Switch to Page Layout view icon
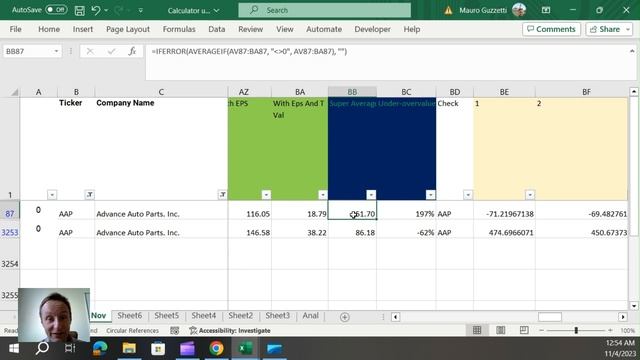 [500, 330]
